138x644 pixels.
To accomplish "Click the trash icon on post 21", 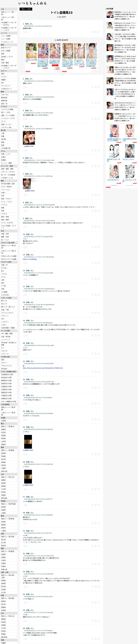I will pyautogui.click(x=95, y=372).
